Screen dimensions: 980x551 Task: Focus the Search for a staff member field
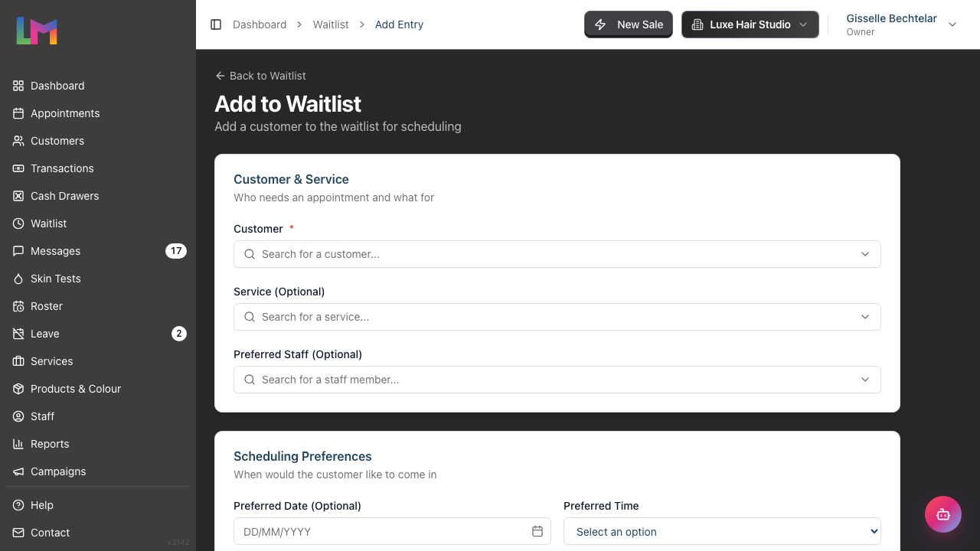(x=557, y=380)
